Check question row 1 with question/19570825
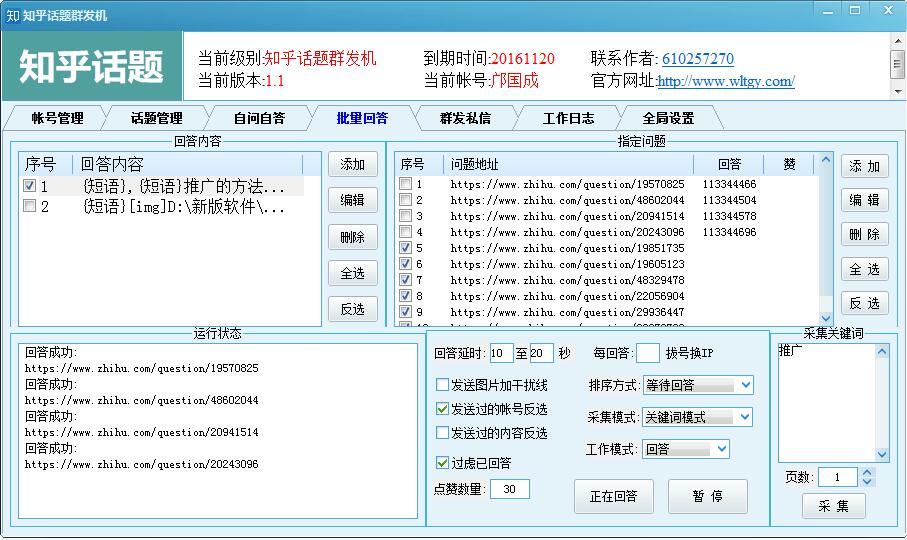Viewport: 907px width, 540px height. (x=405, y=184)
